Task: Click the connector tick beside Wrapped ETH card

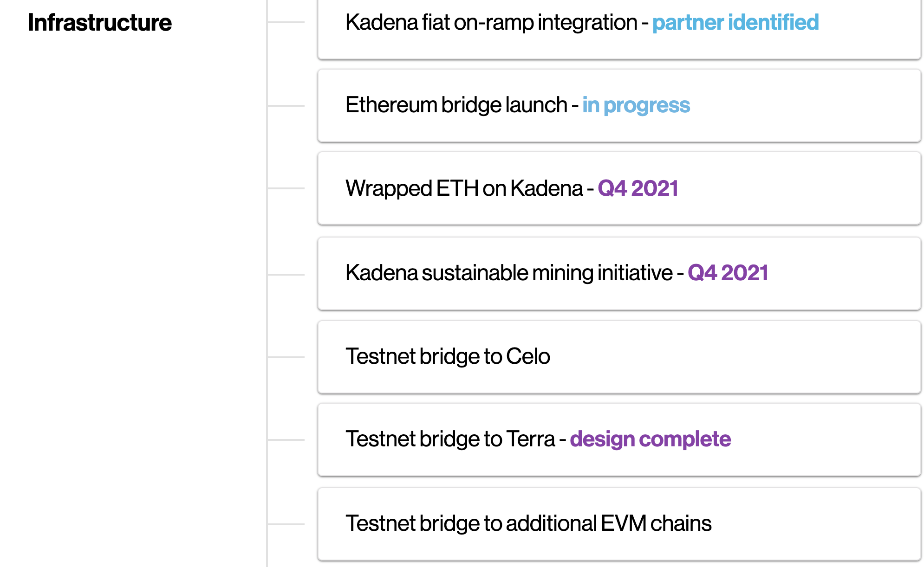Action: (286, 188)
